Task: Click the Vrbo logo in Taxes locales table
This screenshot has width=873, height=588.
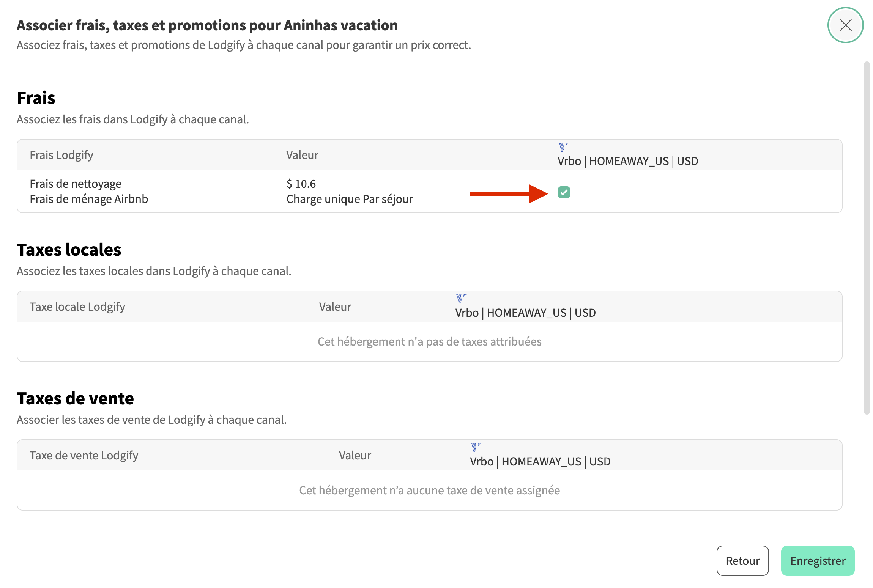Action: point(461,299)
